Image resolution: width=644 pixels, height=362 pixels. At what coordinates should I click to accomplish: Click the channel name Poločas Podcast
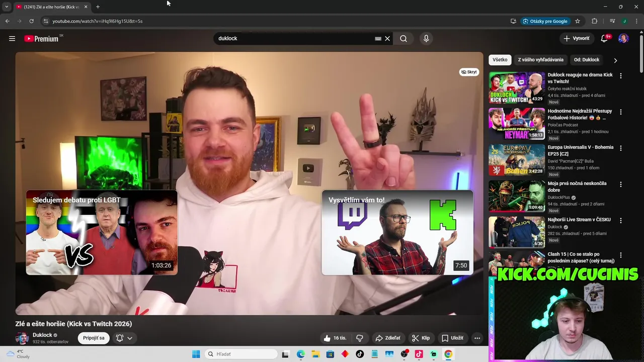[x=563, y=125]
